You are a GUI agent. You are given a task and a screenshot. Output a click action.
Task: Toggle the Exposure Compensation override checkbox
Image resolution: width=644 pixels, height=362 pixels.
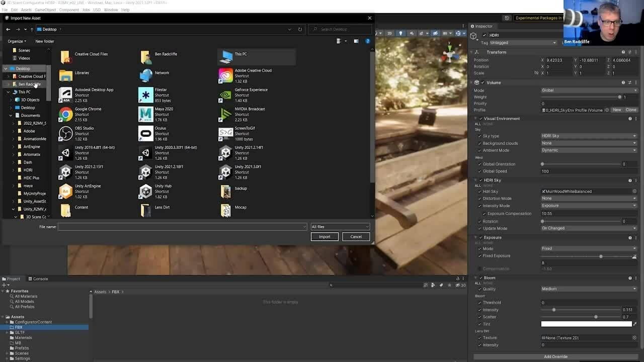(x=484, y=214)
